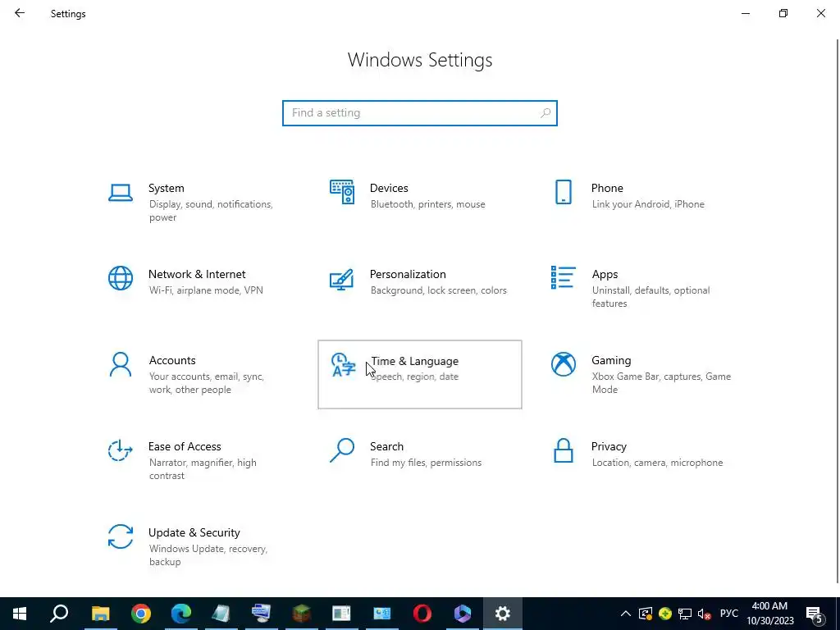Open the clock showing 4:00 AM
Image resolution: width=840 pixels, height=630 pixels.
click(x=769, y=614)
